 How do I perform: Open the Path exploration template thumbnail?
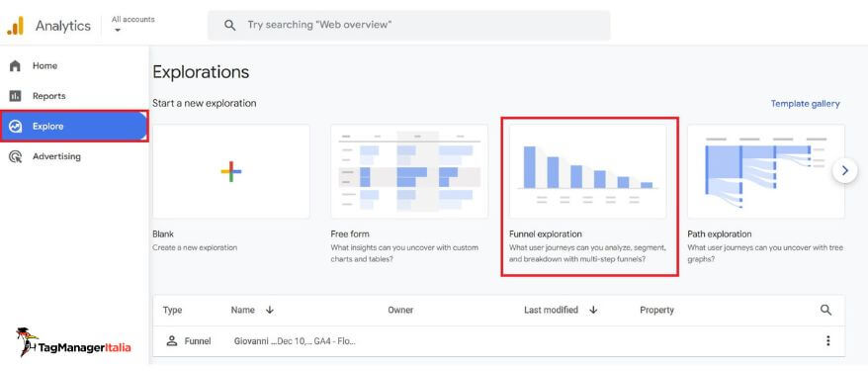765,171
